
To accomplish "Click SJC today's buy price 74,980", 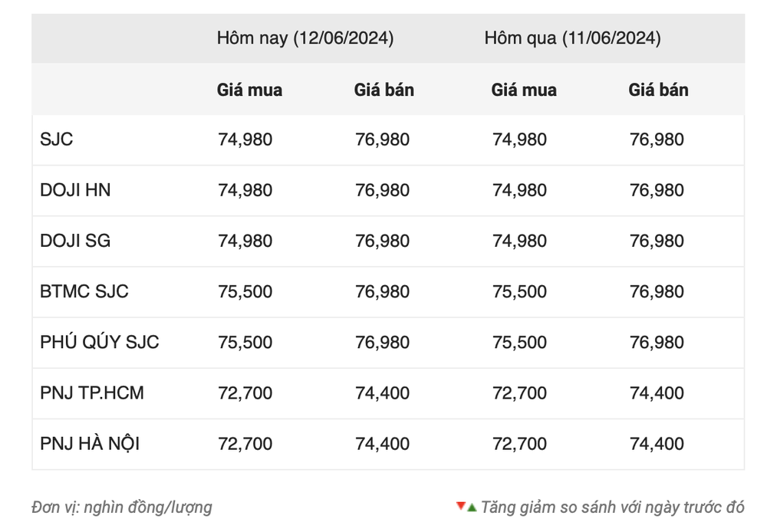I will [x=245, y=140].
